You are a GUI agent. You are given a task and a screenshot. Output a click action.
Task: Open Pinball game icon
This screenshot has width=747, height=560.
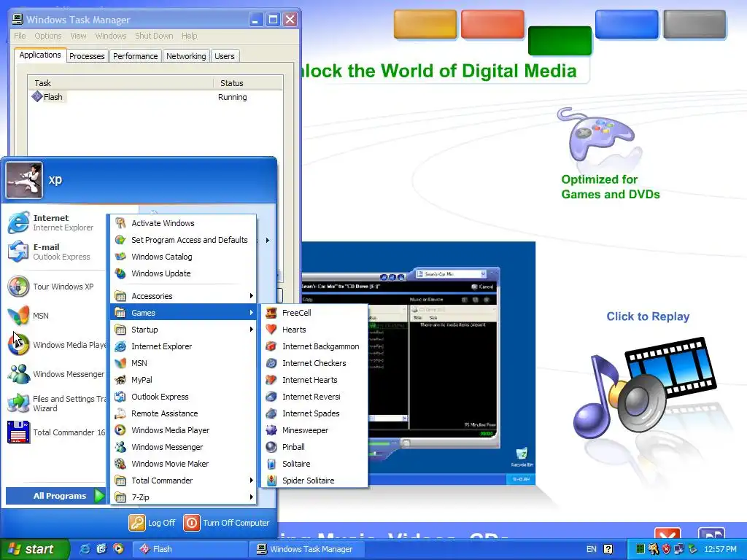[271, 447]
